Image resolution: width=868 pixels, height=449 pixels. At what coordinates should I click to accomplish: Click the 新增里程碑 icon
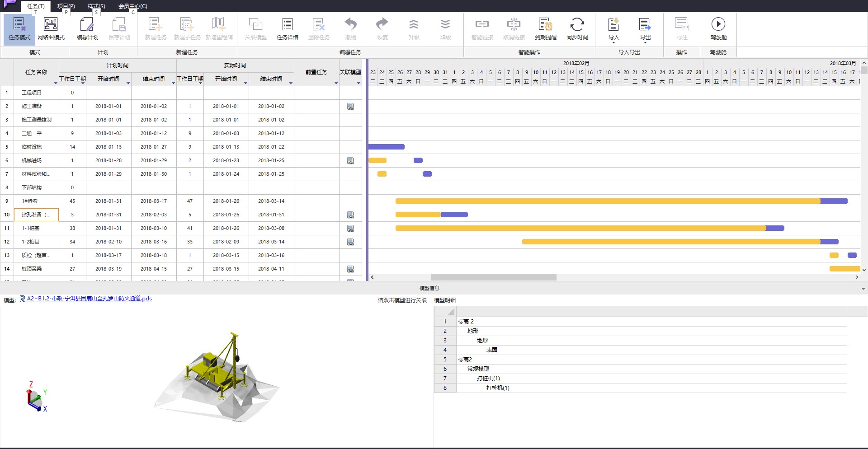pyautogui.click(x=219, y=29)
